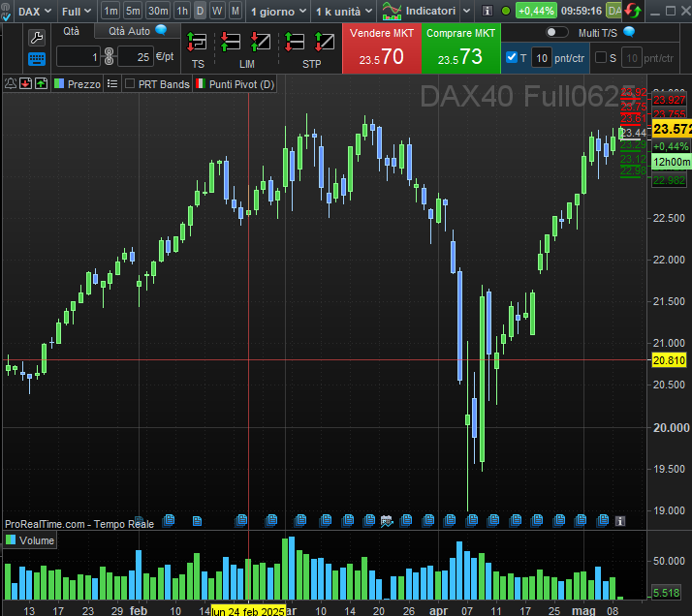Open the Qtà Auto tab
692x616 pixels.
(138, 31)
